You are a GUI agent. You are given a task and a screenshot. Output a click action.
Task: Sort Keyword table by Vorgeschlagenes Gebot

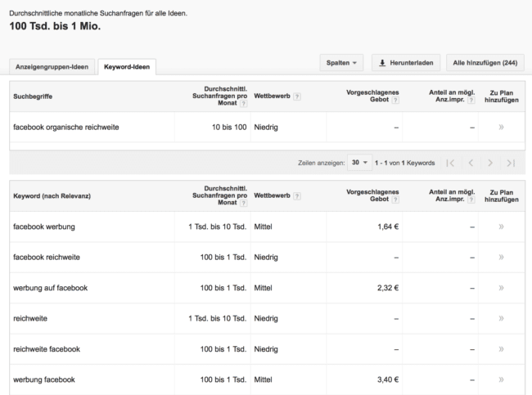point(372,195)
